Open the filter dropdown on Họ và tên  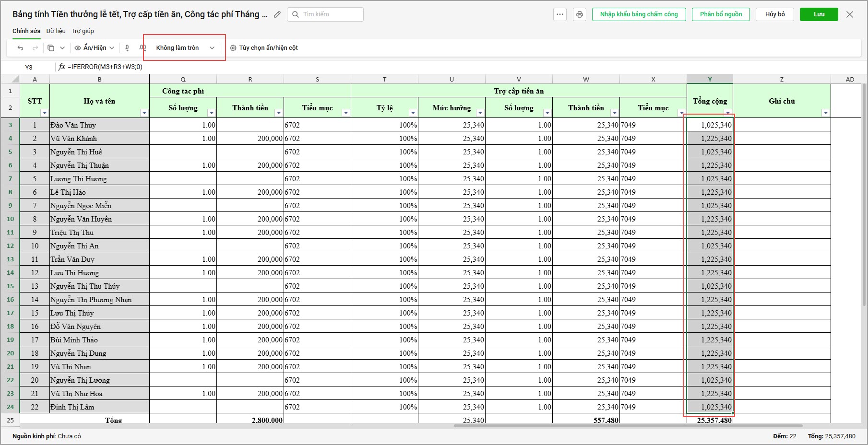click(x=144, y=113)
